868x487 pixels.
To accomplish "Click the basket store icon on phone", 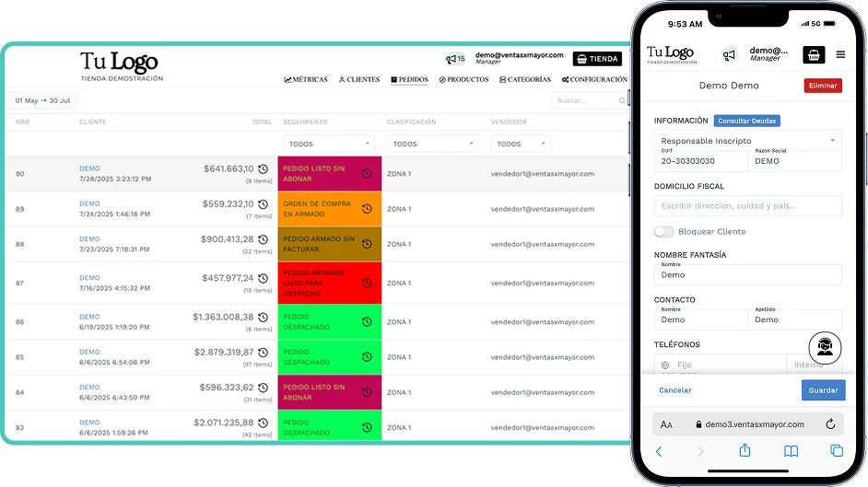I will click(813, 54).
